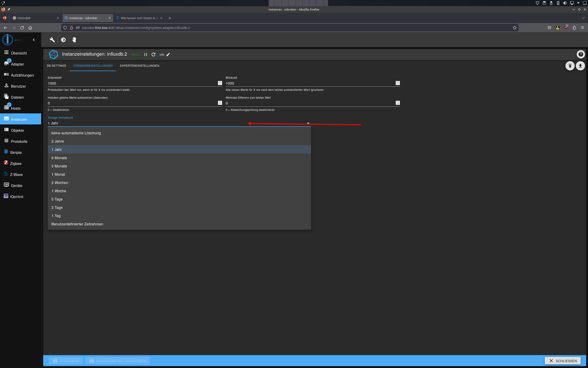The width and height of the screenshot is (588, 368).
Task: Click the Schliessen button
Action: point(563,361)
